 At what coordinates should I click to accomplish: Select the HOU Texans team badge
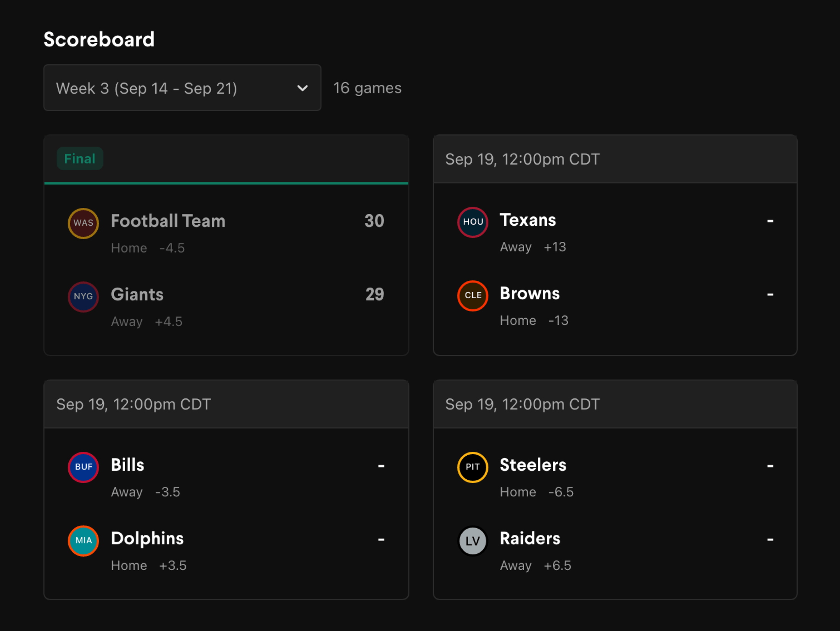click(x=473, y=222)
